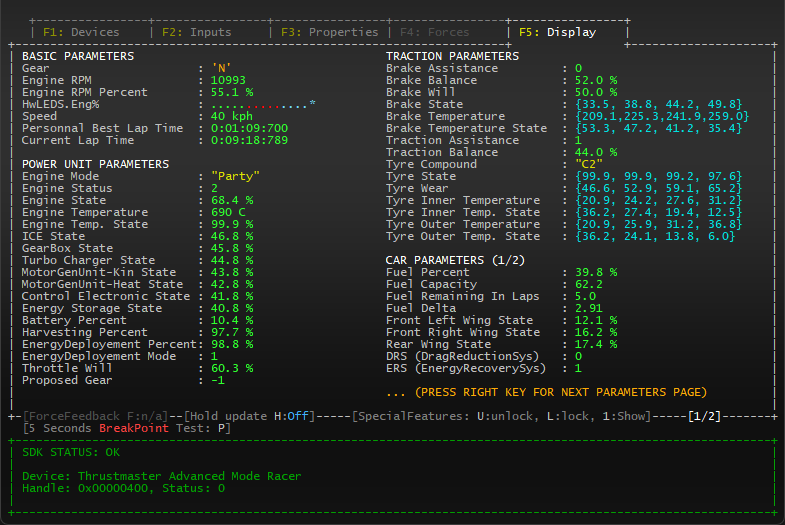Toggle Hold update H:Off indicator

249,416
